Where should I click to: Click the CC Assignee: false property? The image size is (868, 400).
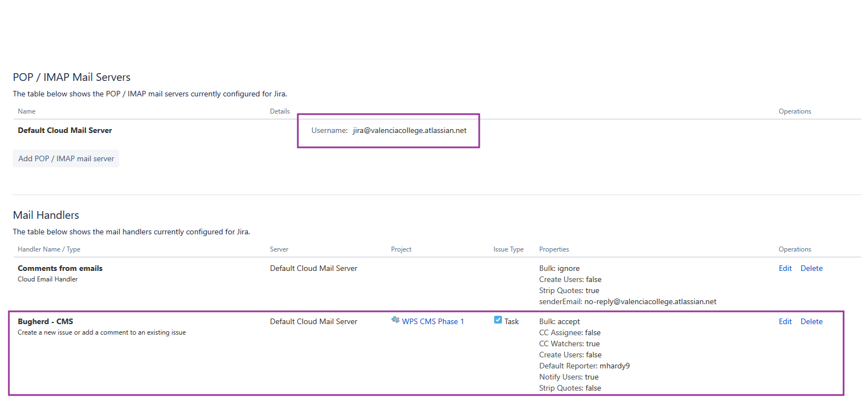coord(570,332)
